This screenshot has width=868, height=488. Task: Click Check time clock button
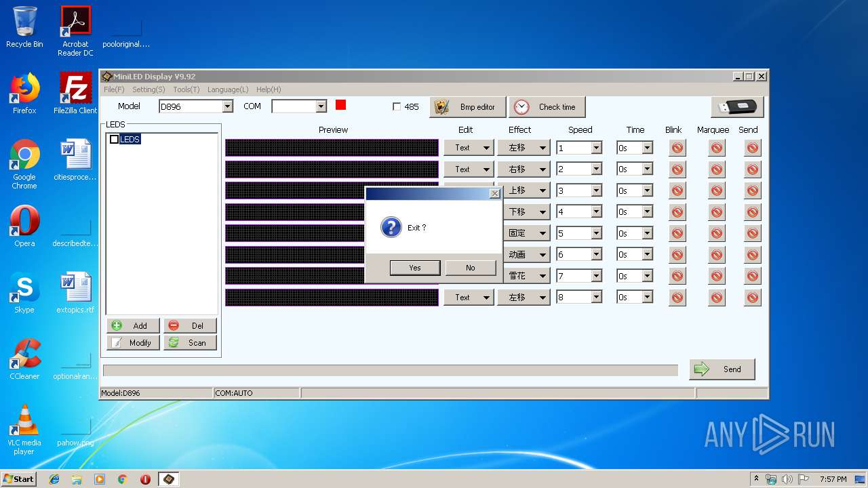pos(547,107)
